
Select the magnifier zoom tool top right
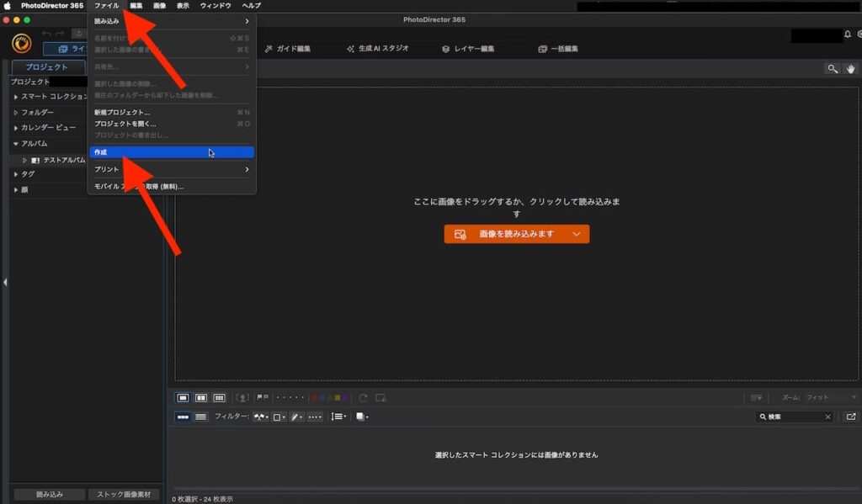click(833, 69)
